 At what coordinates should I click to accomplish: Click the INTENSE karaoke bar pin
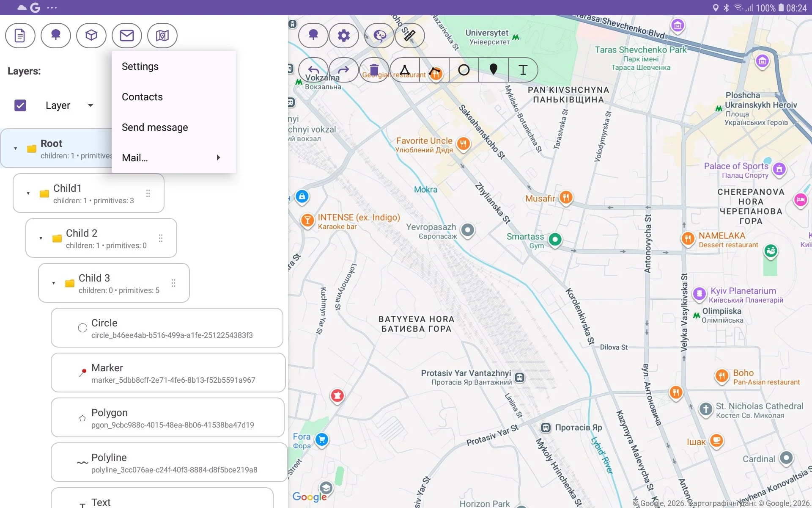(307, 220)
